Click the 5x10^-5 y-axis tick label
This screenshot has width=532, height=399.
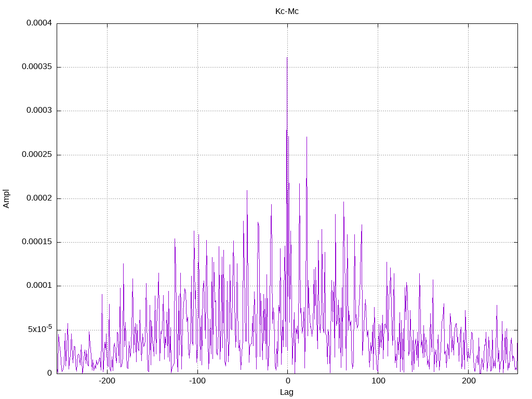point(40,328)
